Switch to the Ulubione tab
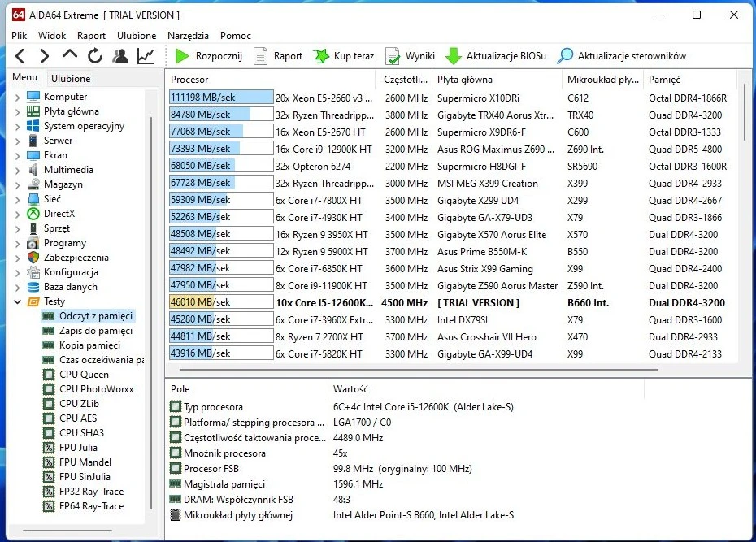The height and width of the screenshot is (542, 756). coord(71,79)
